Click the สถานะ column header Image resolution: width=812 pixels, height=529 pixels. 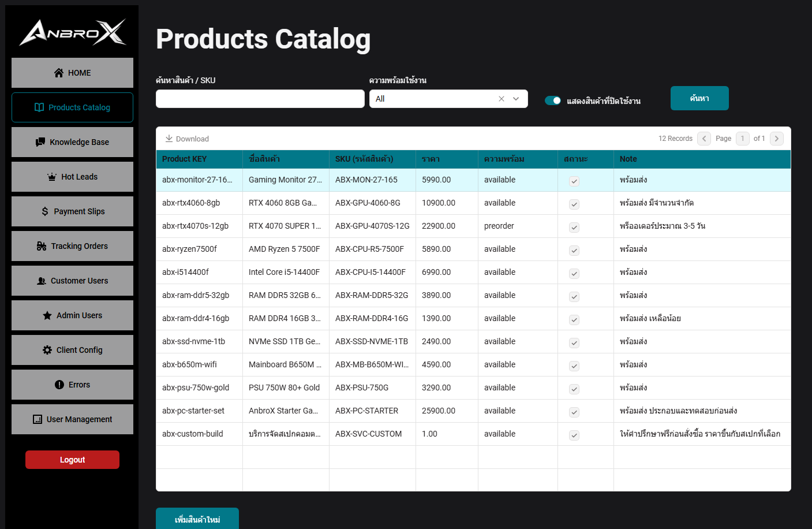[586, 159]
